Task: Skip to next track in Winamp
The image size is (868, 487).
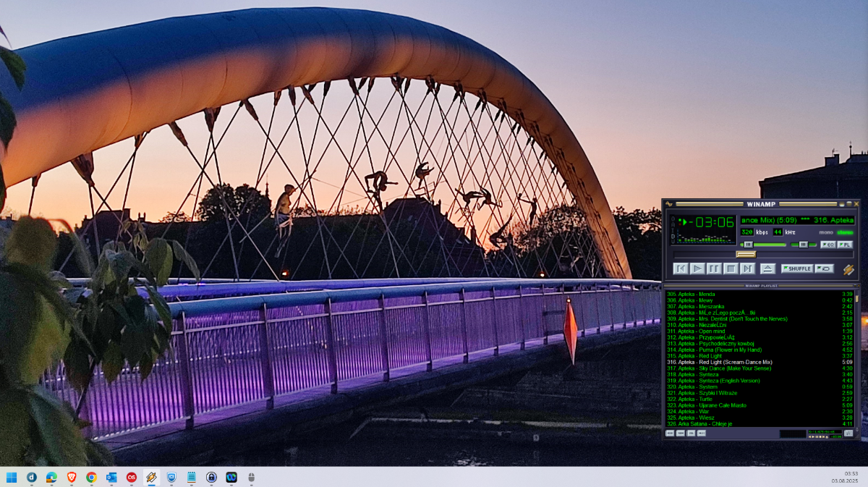Action: (x=748, y=268)
